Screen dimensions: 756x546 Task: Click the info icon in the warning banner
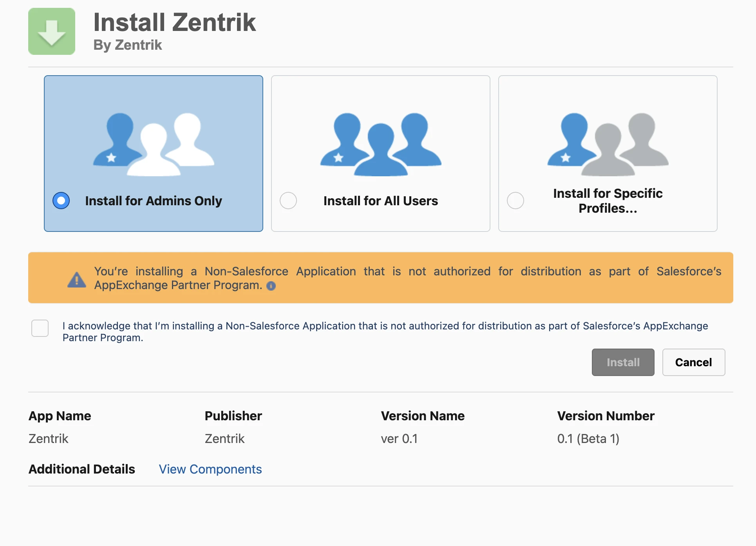point(271,286)
